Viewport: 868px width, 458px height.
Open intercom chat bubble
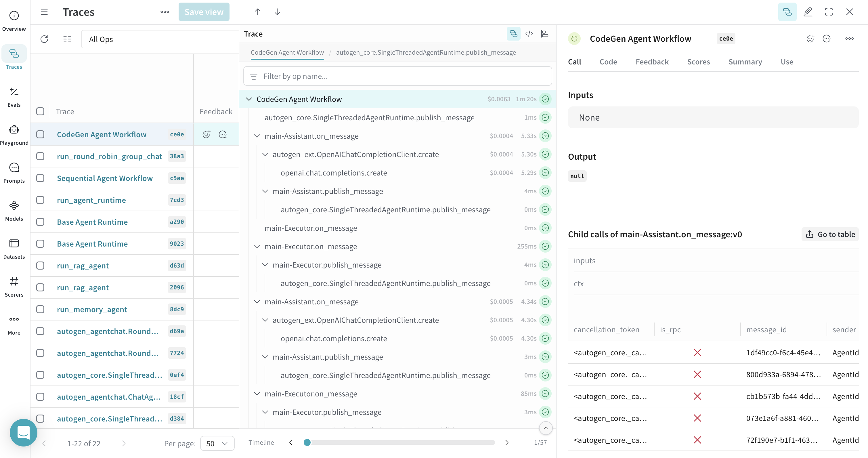[23, 432]
